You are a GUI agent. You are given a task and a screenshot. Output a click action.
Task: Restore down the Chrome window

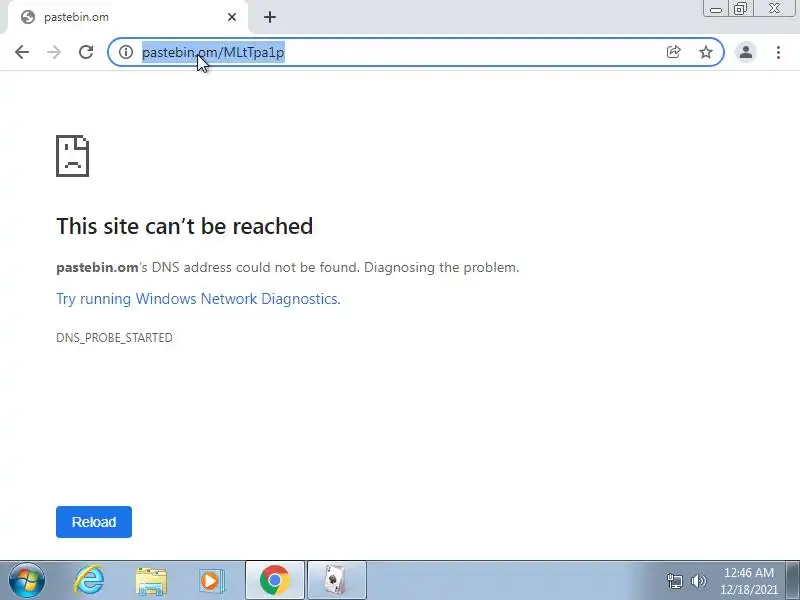click(740, 9)
